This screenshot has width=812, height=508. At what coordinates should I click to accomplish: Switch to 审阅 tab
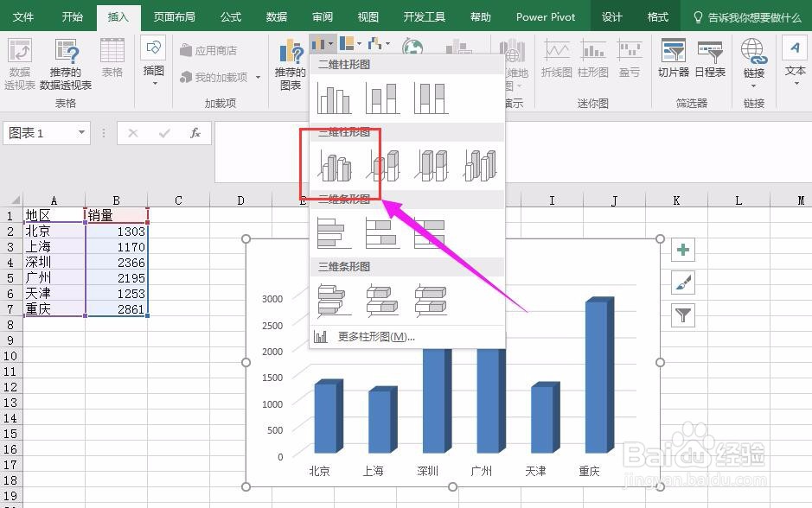click(323, 17)
